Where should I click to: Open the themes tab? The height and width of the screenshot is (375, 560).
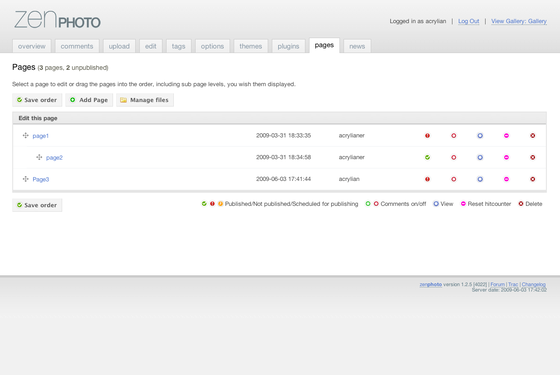pyautogui.click(x=251, y=46)
